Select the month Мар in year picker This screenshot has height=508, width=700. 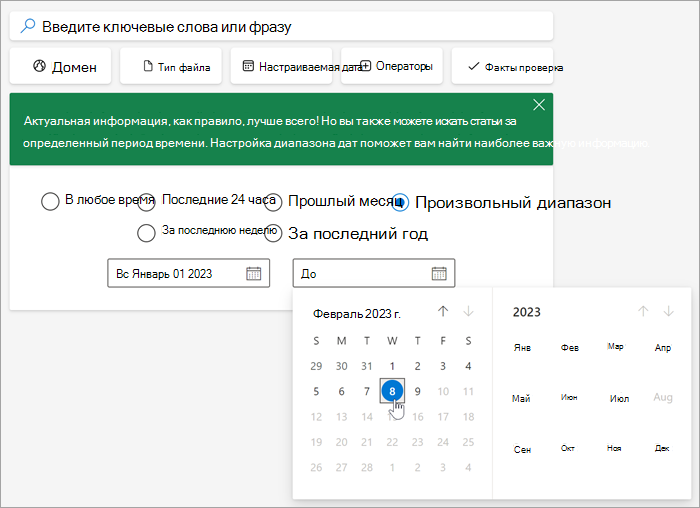click(615, 346)
